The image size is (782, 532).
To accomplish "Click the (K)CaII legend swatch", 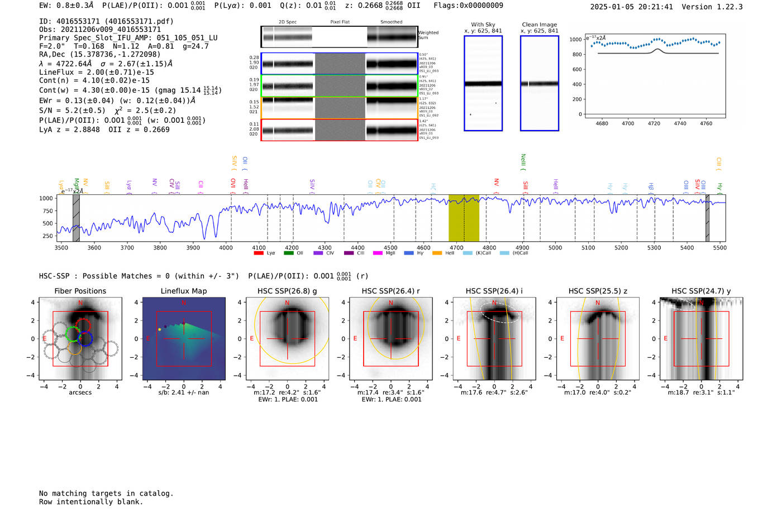I will click(x=468, y=253).
